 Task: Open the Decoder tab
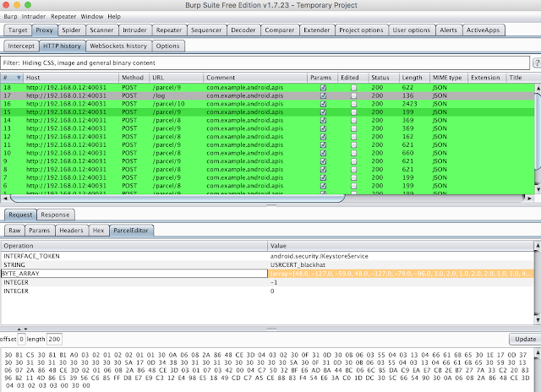pos(243,30)
